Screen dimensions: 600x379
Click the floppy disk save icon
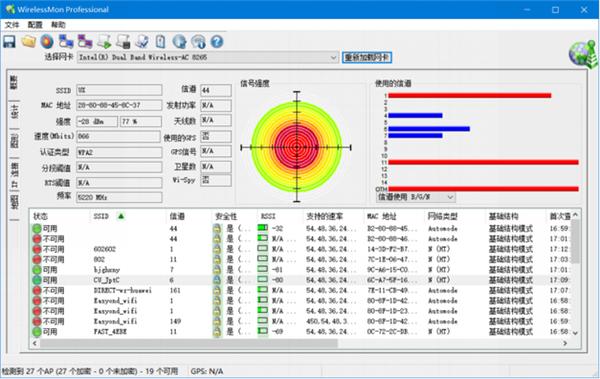[x=10, y=41]
